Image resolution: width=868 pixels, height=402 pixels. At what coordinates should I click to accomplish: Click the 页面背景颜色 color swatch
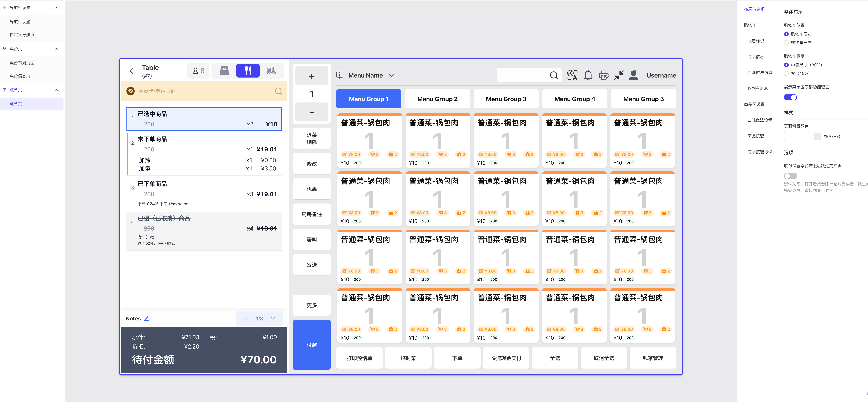tap(817, 136)
